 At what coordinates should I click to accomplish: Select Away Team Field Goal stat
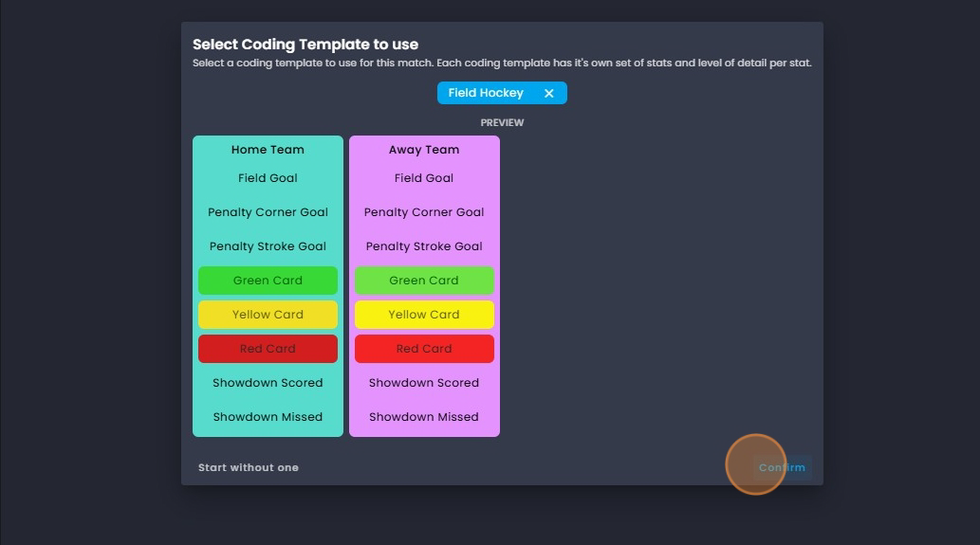pyautogui.click(x=424, y=178)
